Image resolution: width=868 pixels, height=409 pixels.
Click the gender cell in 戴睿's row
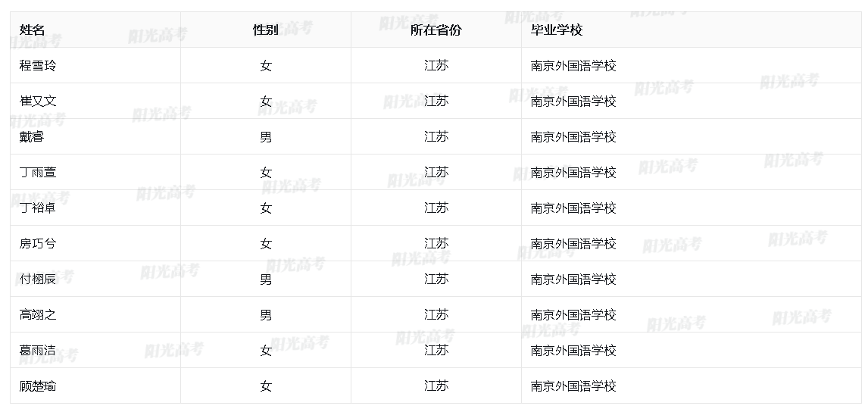click(266, 137)
